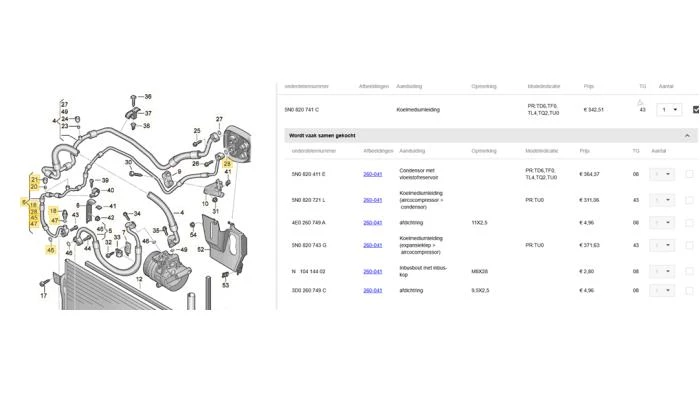Open 260-041 link for 5N0 820 411 E
This screenshot has height=394, width=700.
pyautogui.click(x=372, y=174)
